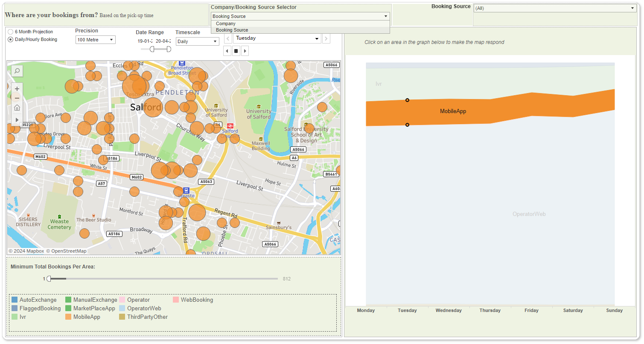Open the map search magnifier tool
The height and width of the screenshot is (344, 644).
coord(17,71)
